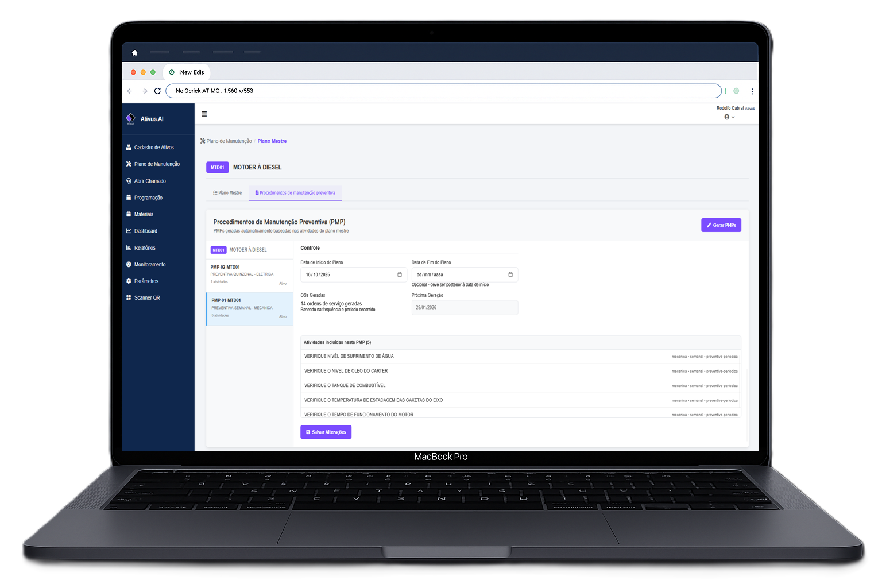Open calendar picker for Data de Início
The image size is (882, 588).
click(400, 274)
